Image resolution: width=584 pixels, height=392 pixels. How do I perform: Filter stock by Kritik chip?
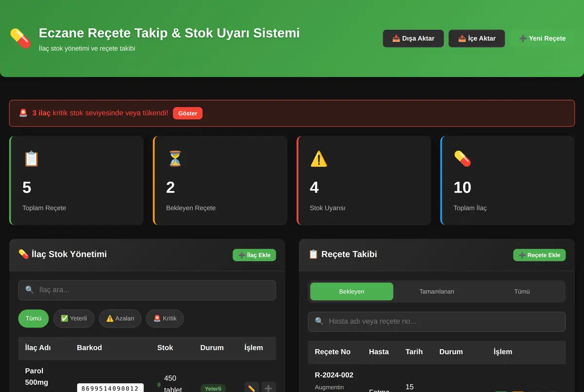click(165, 319)
